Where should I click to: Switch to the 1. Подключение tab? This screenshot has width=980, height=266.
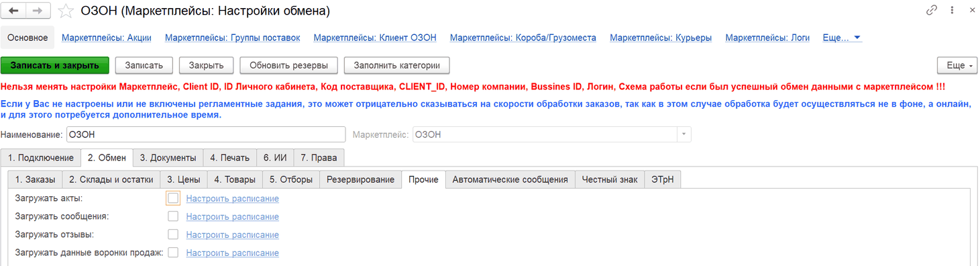point(40,158)
